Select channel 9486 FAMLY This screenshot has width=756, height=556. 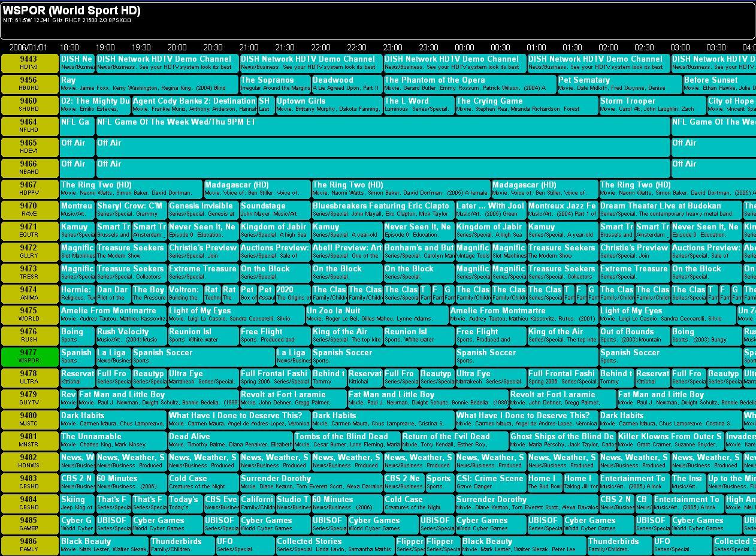coord(29,546)
